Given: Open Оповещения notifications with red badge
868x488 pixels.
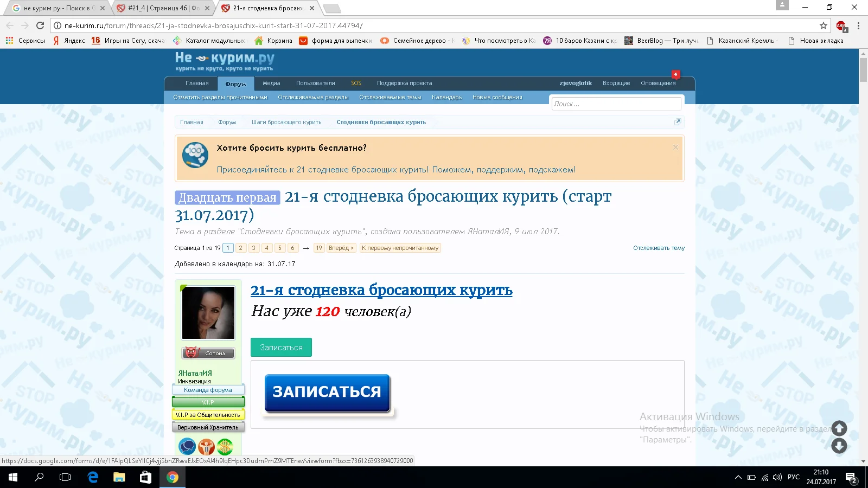Looking at the screenshot, I should point(658,83).
